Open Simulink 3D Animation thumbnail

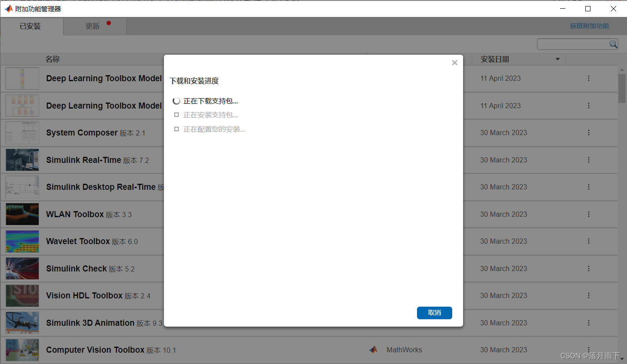tap(22, 323)
